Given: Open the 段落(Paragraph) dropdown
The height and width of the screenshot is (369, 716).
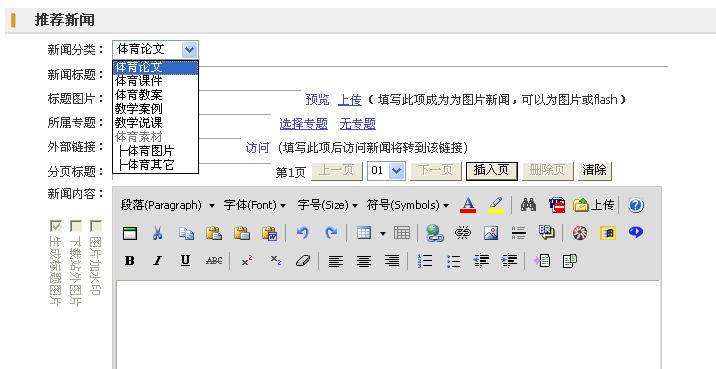Looking at the screenshot, I should coord(168,205).
